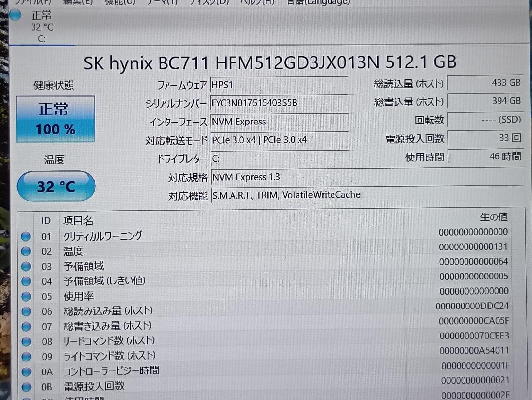Click status circle for 01 クリティカルワーニング

[x=26, y=236]
